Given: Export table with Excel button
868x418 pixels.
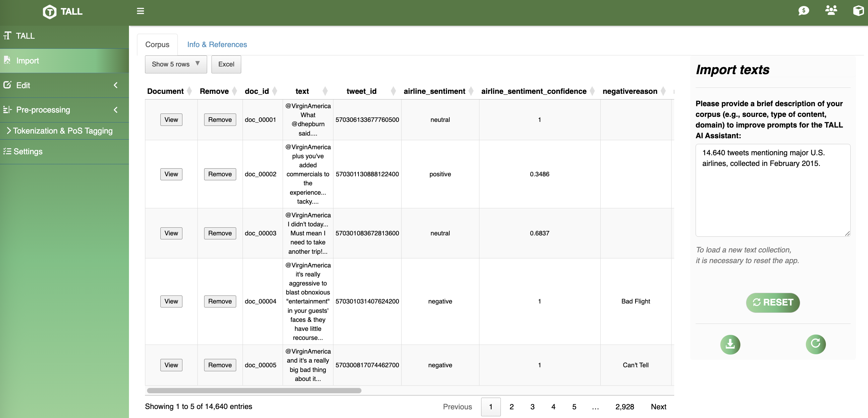Looking at the screenshot, I should pos(226,64).
